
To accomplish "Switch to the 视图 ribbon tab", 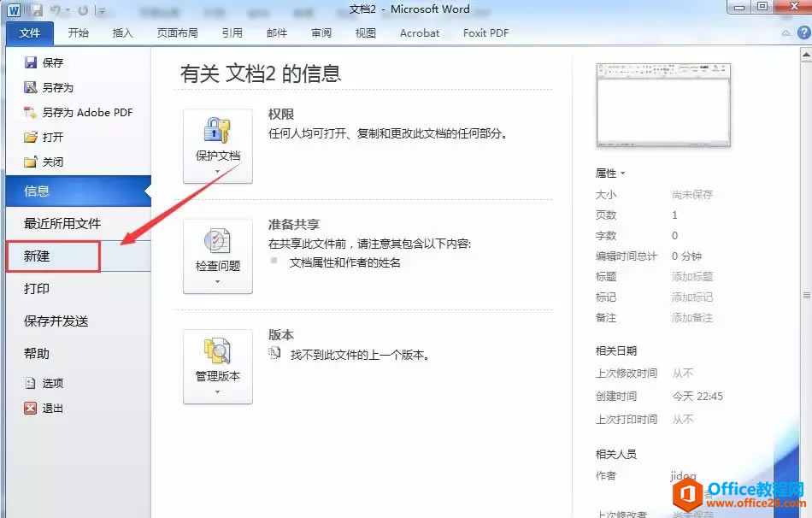I will (x=366, y=33).
